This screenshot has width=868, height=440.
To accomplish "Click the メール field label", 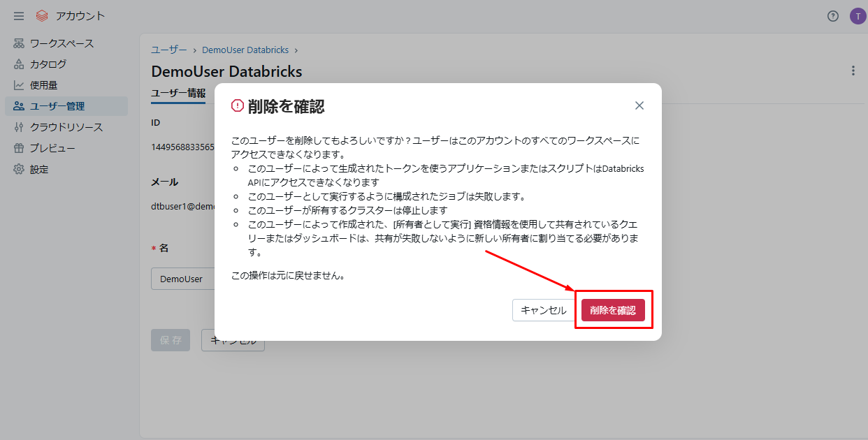I will click(164, 182).
